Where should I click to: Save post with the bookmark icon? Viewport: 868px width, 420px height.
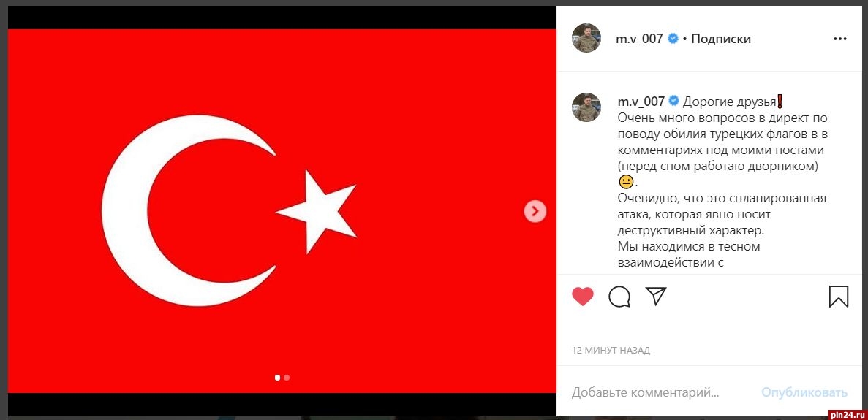coord(839,297)
